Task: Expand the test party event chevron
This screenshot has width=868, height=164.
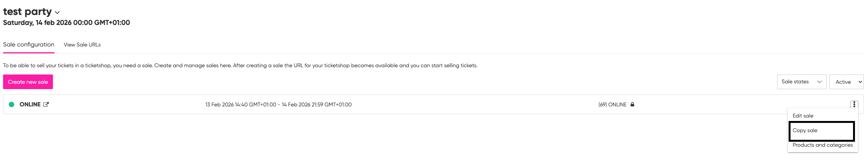Action: pyautogui.click(x=58, y=13)
